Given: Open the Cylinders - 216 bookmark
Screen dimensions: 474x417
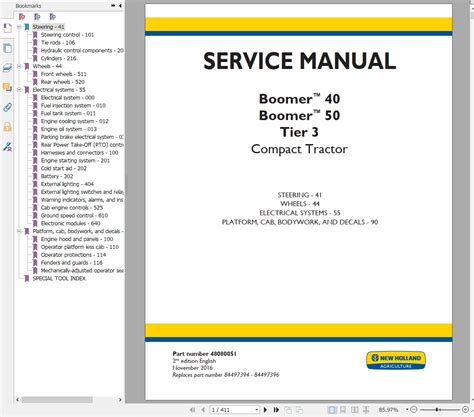Looking at the screenshot, I should pyautogui.click(x=58, y=58).
